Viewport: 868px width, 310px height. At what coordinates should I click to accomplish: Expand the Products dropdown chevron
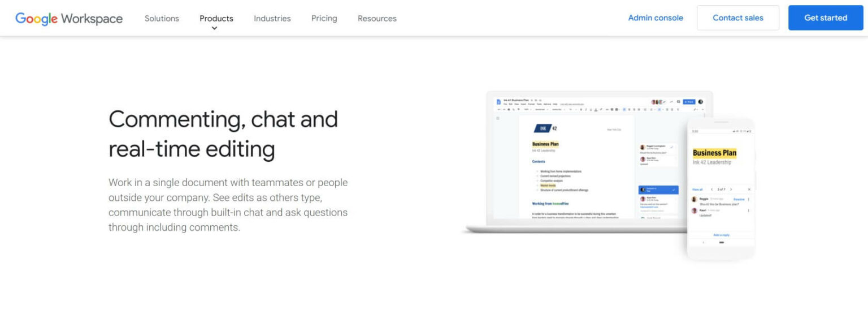(214, 28)
